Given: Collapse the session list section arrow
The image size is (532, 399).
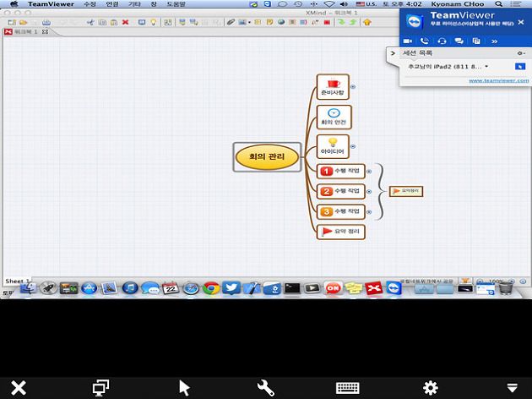Looking at the screenshot, I should [x=393, y=53].
